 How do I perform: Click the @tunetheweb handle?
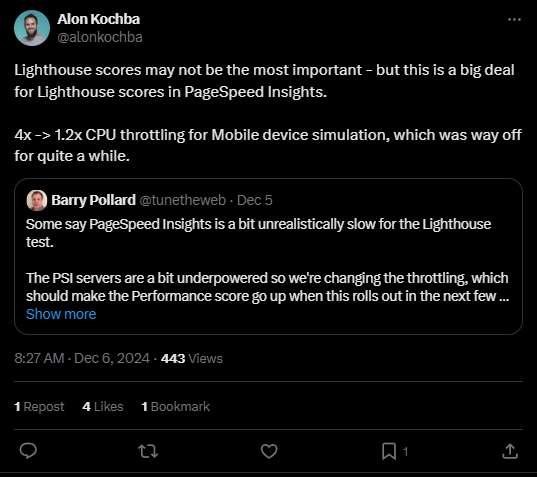coord(183,200)
